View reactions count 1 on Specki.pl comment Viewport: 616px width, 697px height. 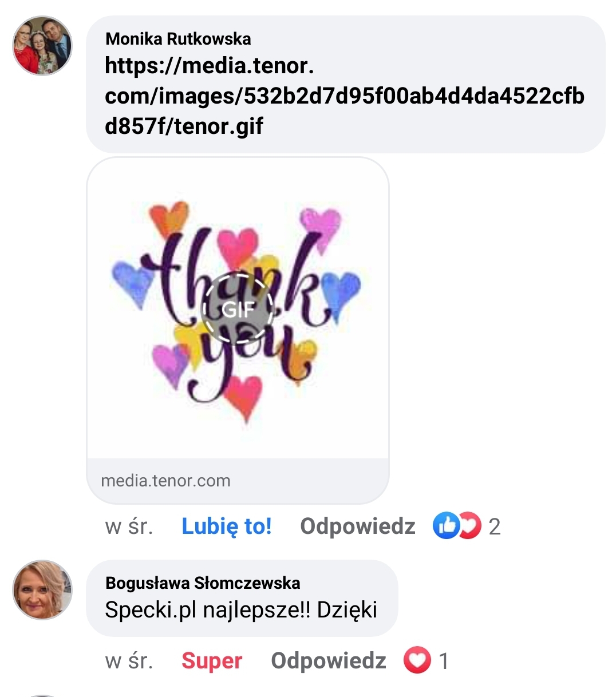[443, 661]
